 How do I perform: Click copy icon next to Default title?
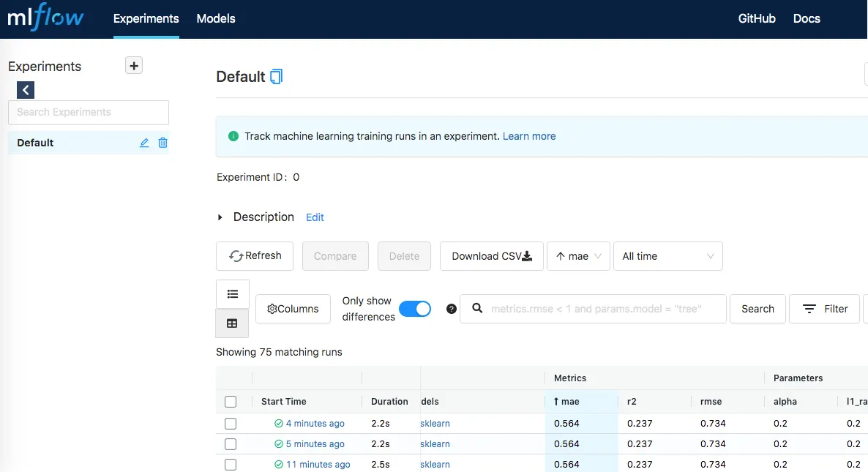[275, 75]
